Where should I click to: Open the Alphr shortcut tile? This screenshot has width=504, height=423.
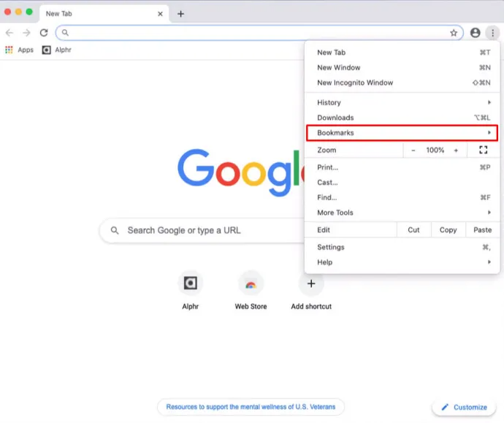coord(191,291)
